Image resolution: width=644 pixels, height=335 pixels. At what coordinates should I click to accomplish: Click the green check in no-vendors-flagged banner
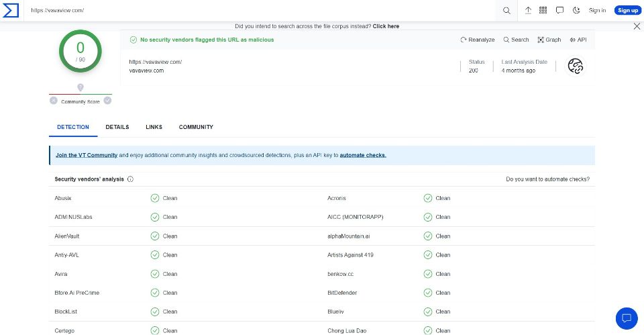tap(133, 40)
